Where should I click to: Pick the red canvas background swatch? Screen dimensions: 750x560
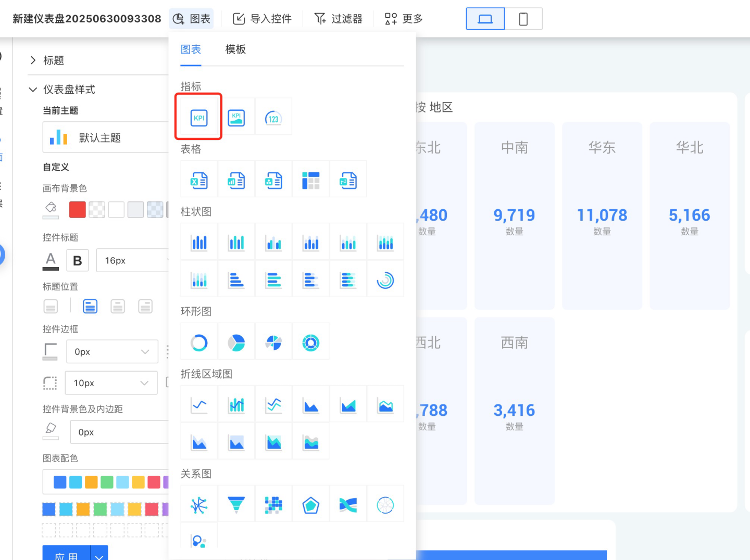click(x=78, y=209)
